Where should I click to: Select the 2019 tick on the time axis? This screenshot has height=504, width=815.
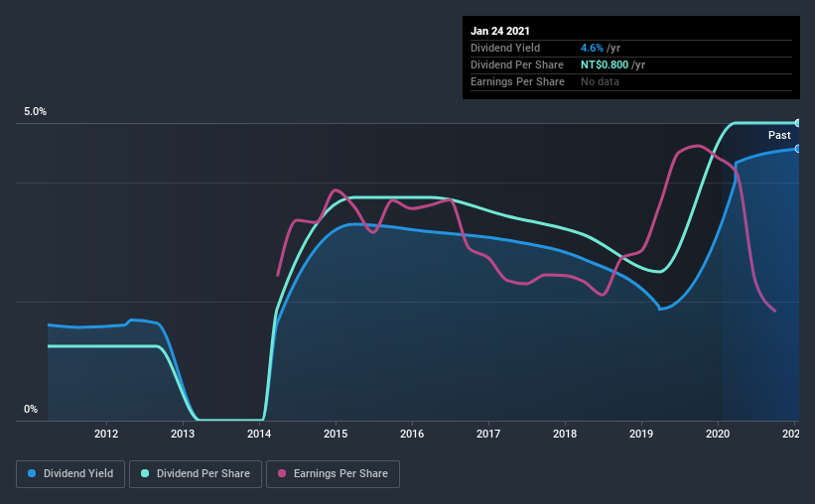(641, 434)
